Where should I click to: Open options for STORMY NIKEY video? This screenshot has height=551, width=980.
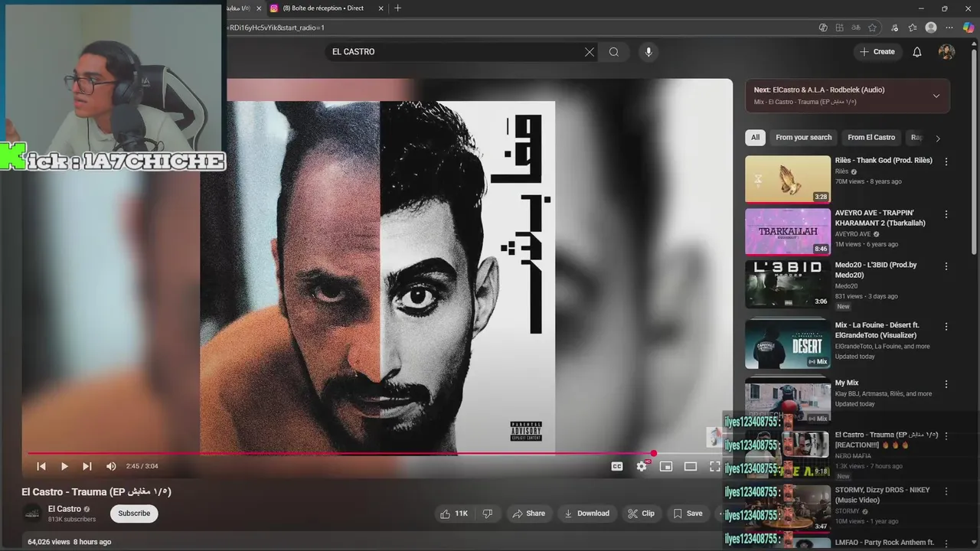(946, 491)
